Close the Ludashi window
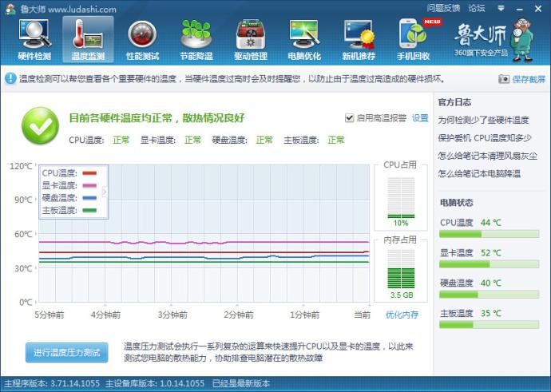 tap(538, 9)
